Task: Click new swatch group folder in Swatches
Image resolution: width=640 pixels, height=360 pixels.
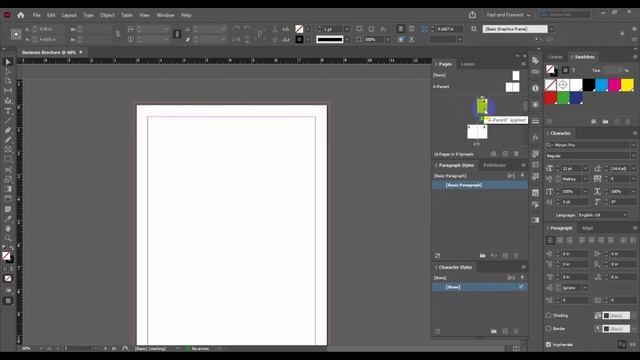Action: coord(605,122)
